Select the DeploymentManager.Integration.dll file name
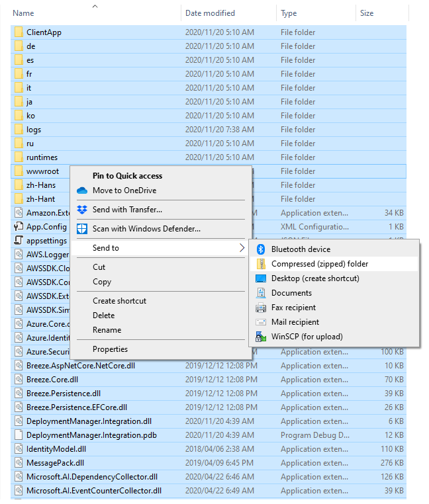 point(89,421)
